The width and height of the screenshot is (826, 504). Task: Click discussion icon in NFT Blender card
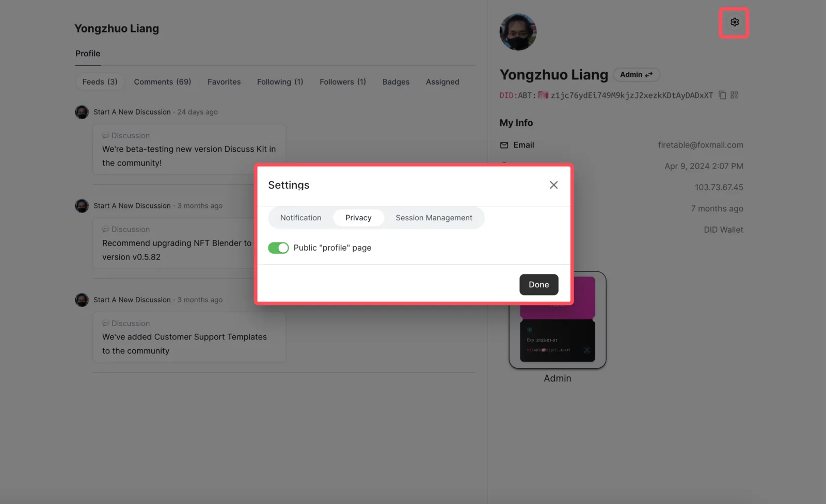point(105,230)
